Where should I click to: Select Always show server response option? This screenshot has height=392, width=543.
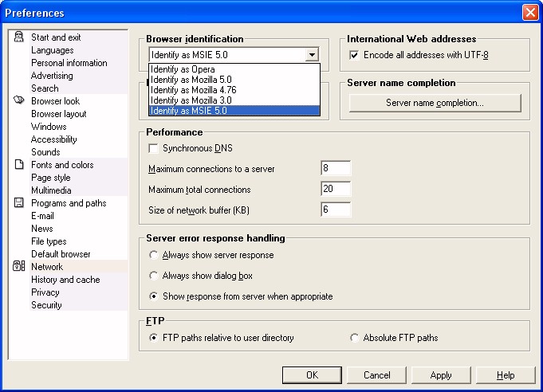(x=153, y=255)
